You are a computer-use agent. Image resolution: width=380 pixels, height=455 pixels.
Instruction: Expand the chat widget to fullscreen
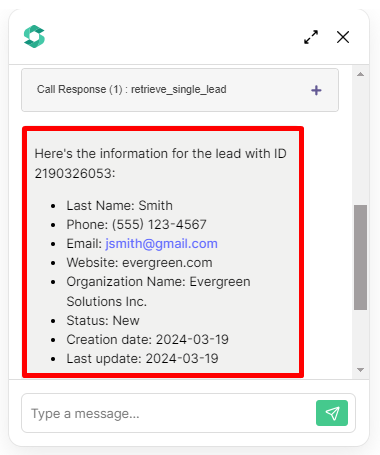(x=311, y=37)
